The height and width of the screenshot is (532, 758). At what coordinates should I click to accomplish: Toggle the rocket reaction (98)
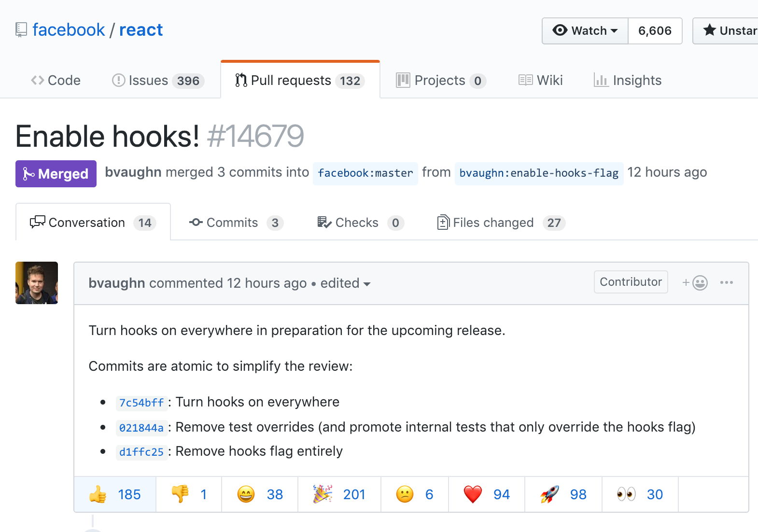point(563,494)
